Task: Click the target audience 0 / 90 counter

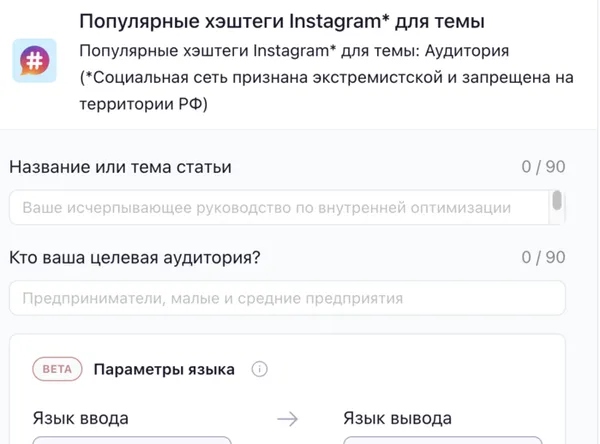Action: [x=543, y=257]
